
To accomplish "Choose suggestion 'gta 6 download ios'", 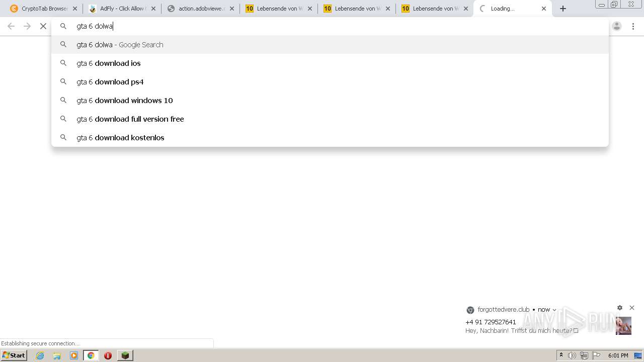I will point(330,63).
